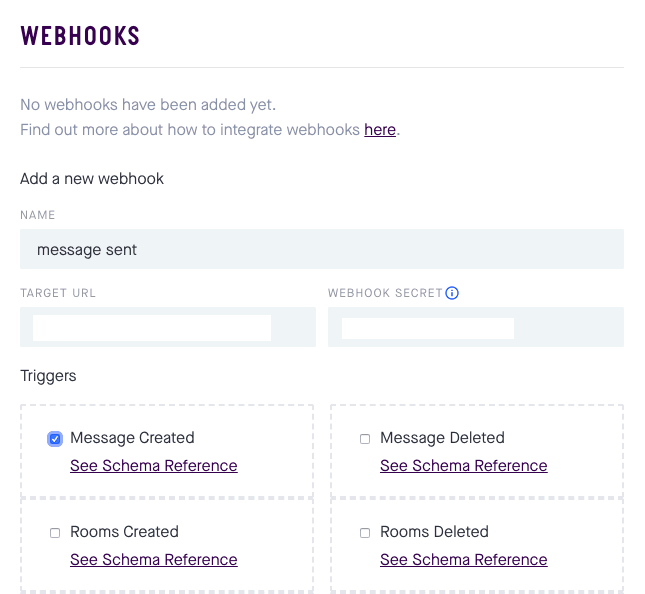Focus the Name field containing 'message sent'
Viewport: 645px width, 594px height.
coord(322,249)
